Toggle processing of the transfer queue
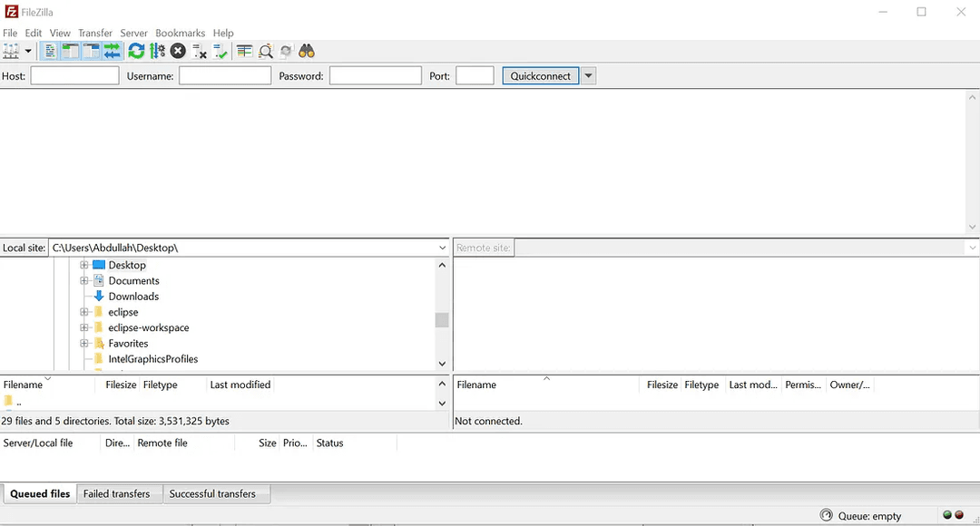This screenshot has height=526, width=980. [x=158, y=51]
